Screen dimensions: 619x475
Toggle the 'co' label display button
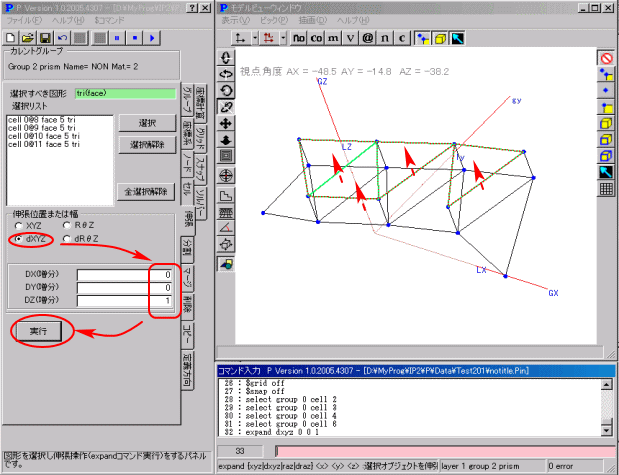[x=316, y=38]
